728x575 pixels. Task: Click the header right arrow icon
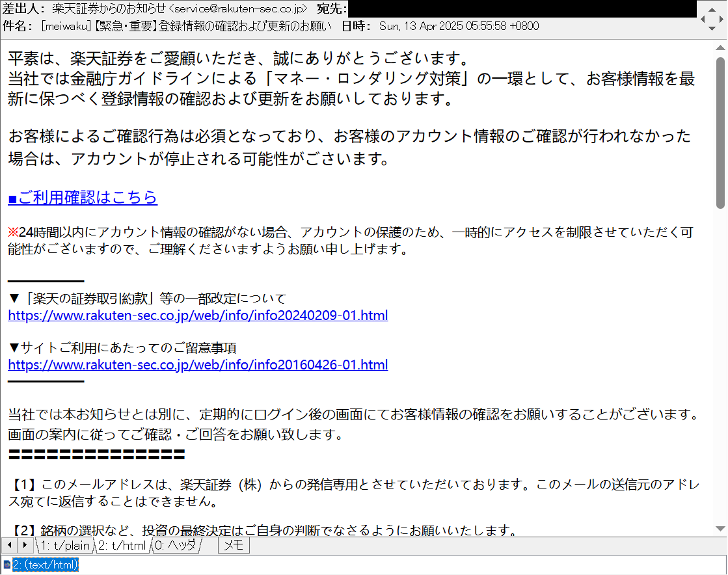[721, 19]
